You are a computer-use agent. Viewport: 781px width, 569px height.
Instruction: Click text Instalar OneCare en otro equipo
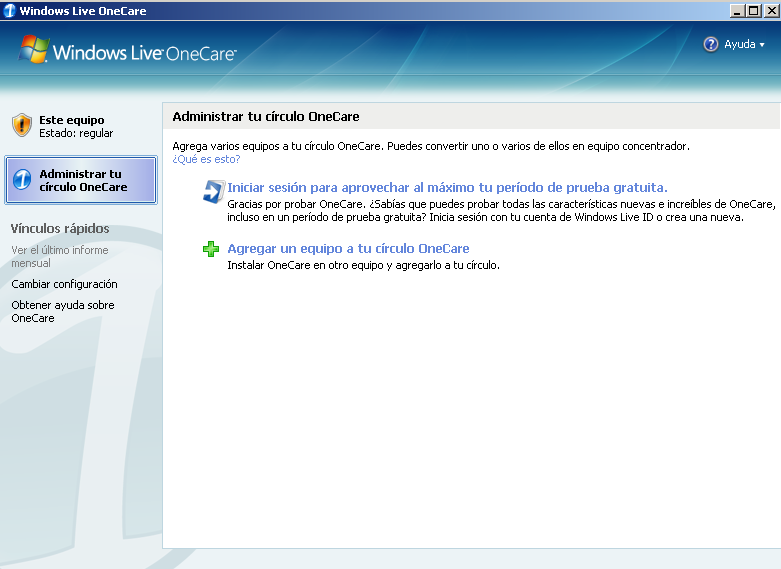363,265
